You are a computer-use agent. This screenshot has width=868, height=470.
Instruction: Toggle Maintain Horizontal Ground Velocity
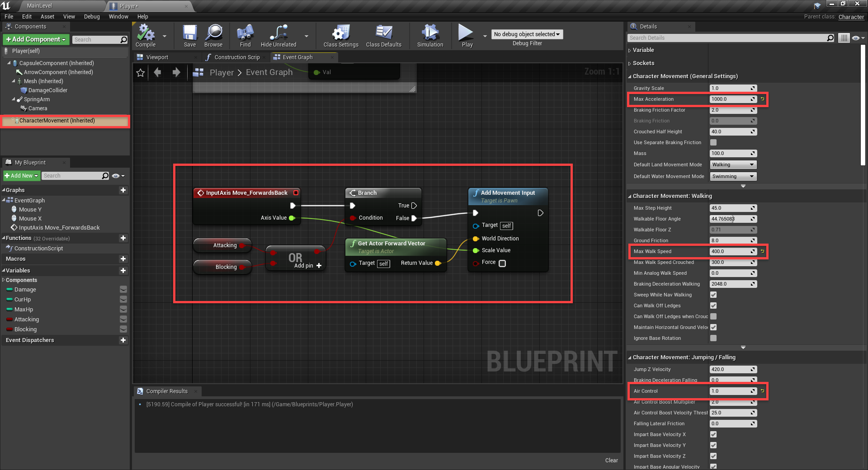(x=713, y=327)
